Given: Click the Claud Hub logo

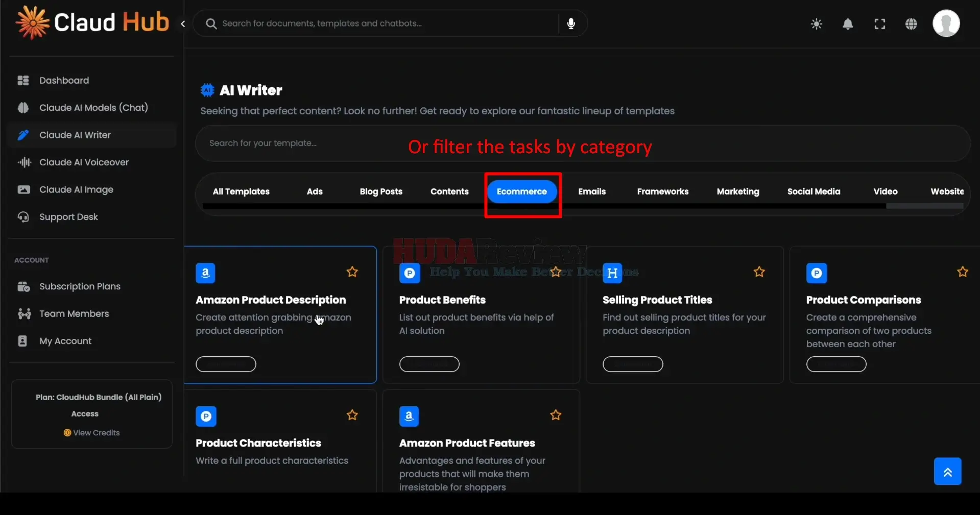Looking at the screenshot, I should (x=92, y=22).
